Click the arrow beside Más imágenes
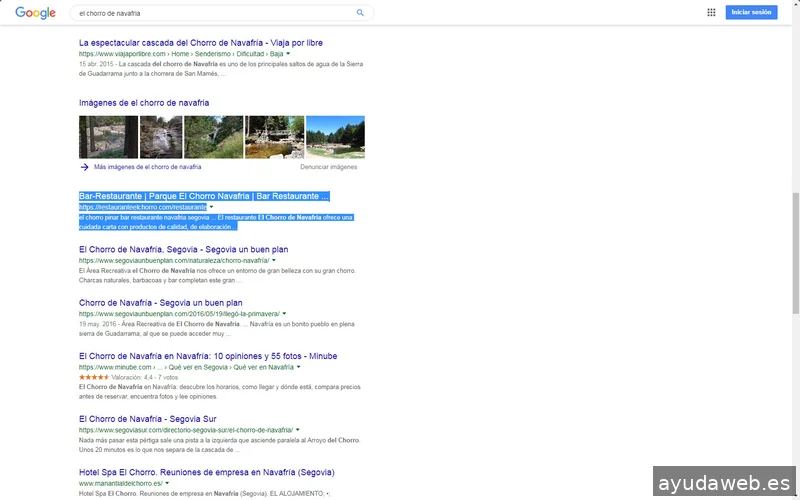Image resolution: width=800 pixels, height=500 pixels. click(84, 167)
